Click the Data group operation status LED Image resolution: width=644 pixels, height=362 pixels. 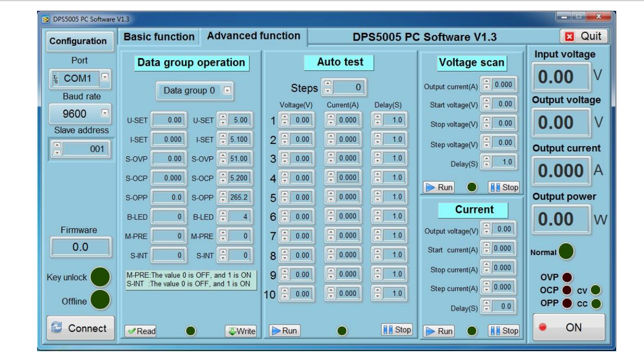pyautogui.click(x=190, y=331)
